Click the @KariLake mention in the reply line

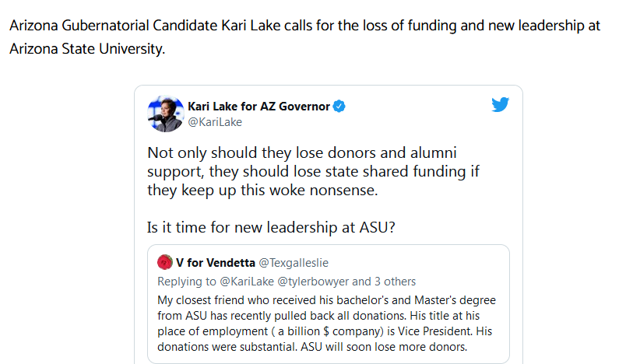(247, 282)
